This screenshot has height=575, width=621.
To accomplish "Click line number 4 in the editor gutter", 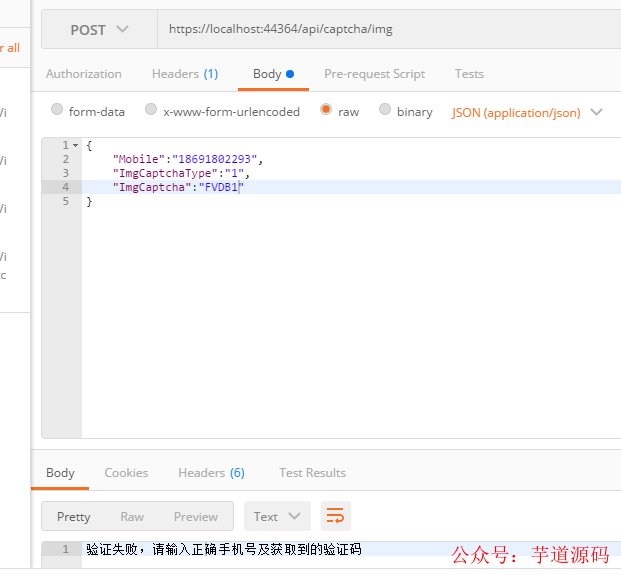I will [x=66, y=187].
